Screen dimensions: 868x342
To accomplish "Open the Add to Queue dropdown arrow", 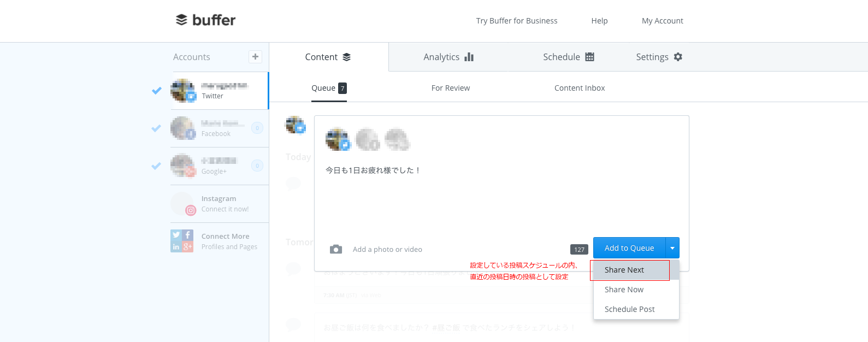I will point(672,248).
